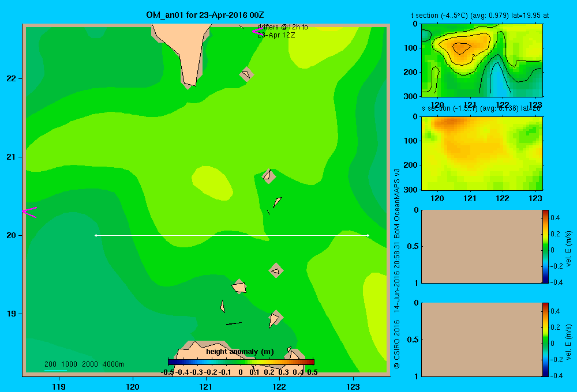The image size is (577, 392).
Task: Click latitude label 21 on map axis
Action: [12, 157]
